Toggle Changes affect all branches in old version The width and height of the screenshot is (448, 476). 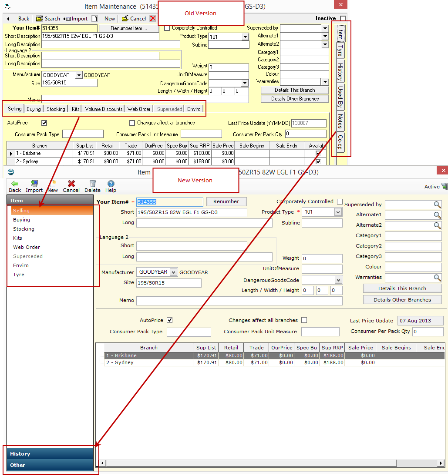[132, 123]
